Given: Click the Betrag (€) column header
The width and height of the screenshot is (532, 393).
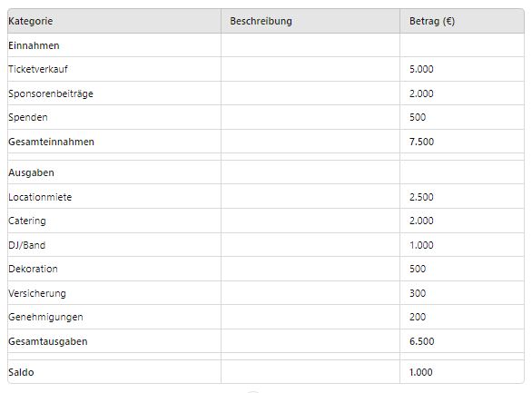Looking at the screenshot, I should (462, 21).
